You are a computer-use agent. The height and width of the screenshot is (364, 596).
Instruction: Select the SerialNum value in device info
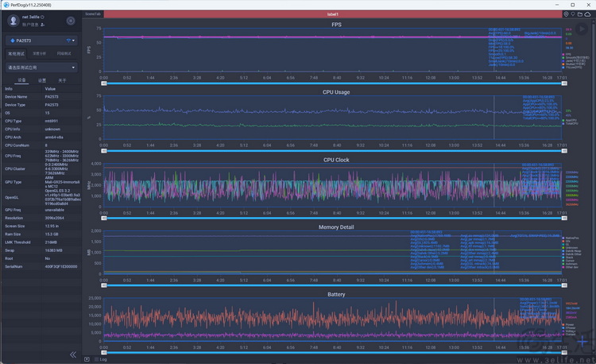[x=61, y=266]
